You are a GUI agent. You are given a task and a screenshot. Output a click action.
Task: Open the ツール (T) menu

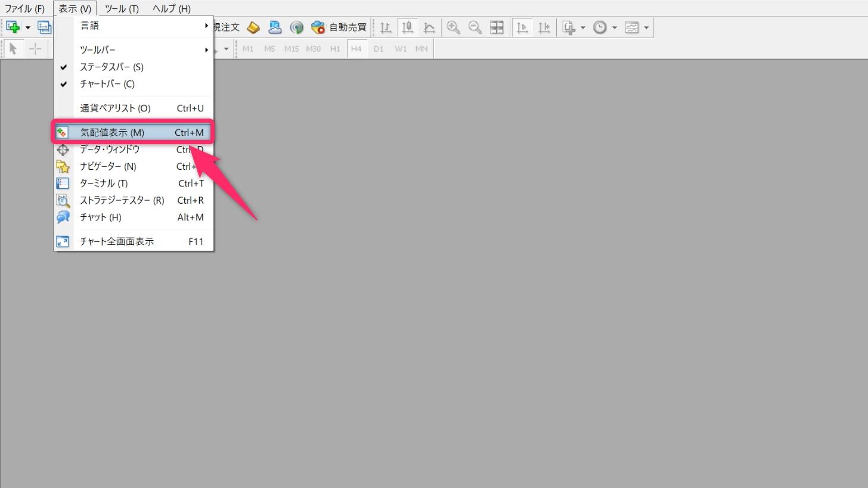click(122, 9)
